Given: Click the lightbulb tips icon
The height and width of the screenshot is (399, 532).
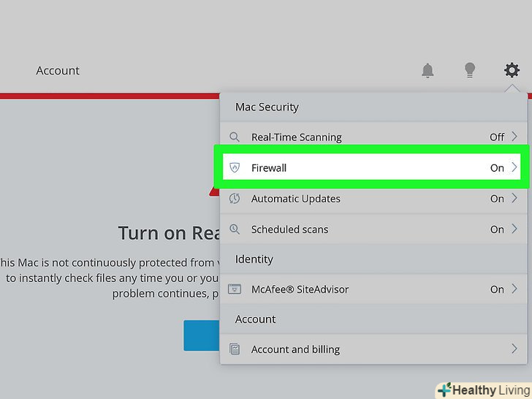Looking at the screenshot, I should tap(470, 70).
